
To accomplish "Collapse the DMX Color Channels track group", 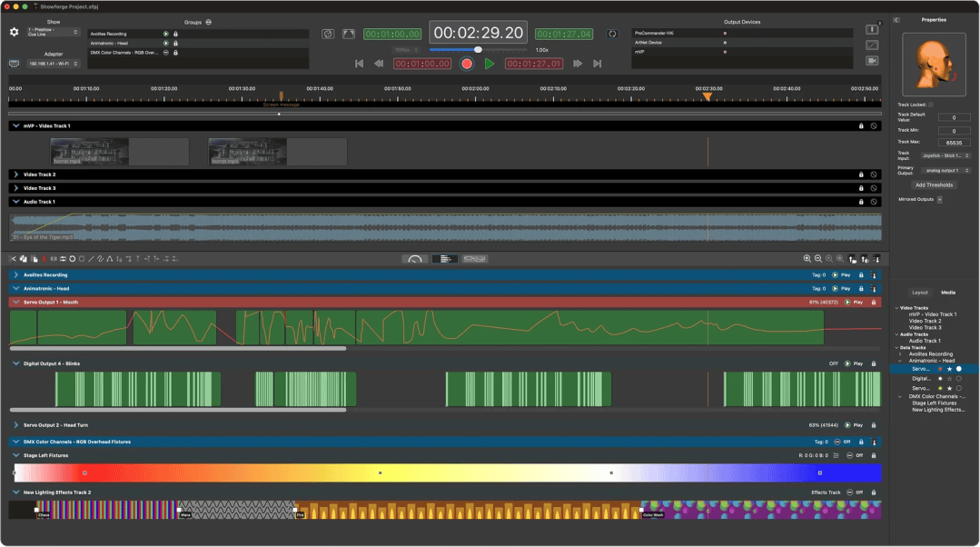I will pyautogui.click(x=15, y=442).
